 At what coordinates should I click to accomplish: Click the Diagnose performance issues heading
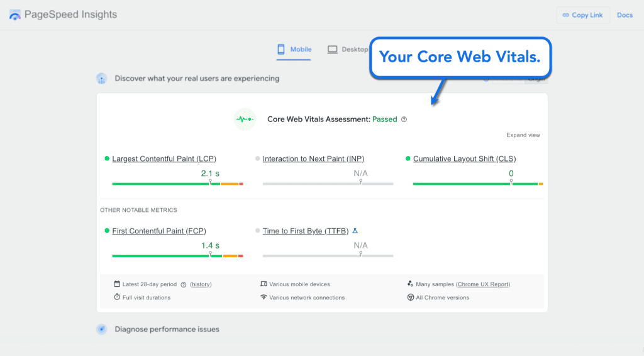[167, 330]
